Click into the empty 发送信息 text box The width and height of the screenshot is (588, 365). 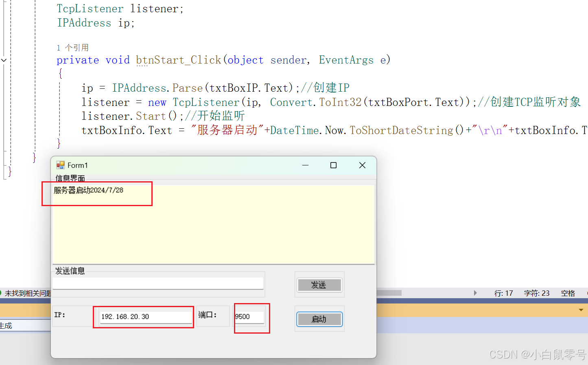(x=158, y=283)
